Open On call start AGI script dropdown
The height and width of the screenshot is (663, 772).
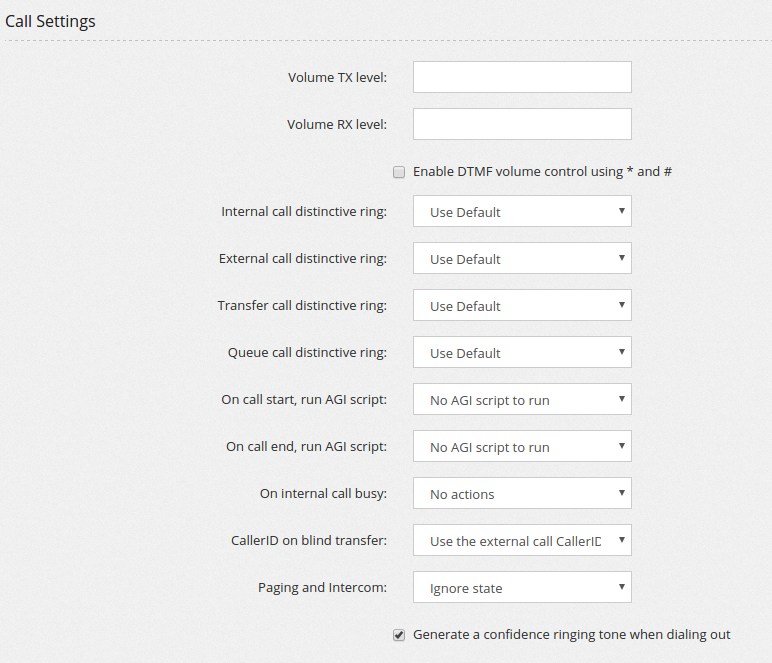coord(522,399)
